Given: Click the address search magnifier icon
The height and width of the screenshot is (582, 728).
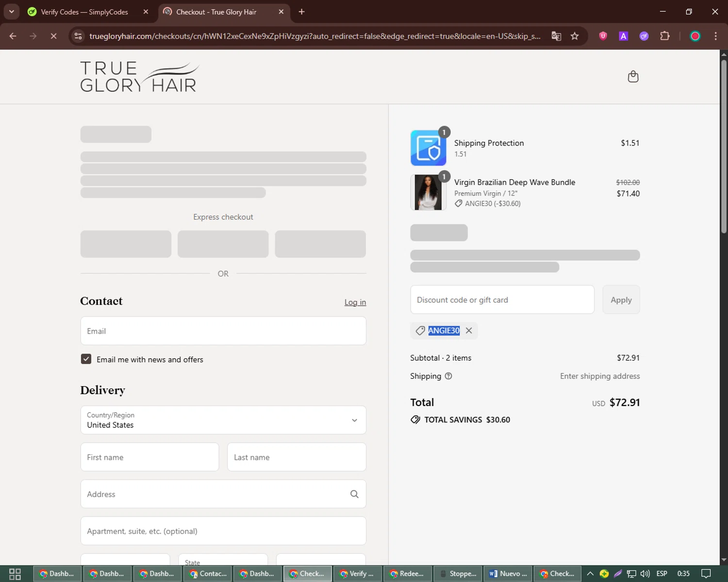Looking at the screenshot, I should 354,494.
